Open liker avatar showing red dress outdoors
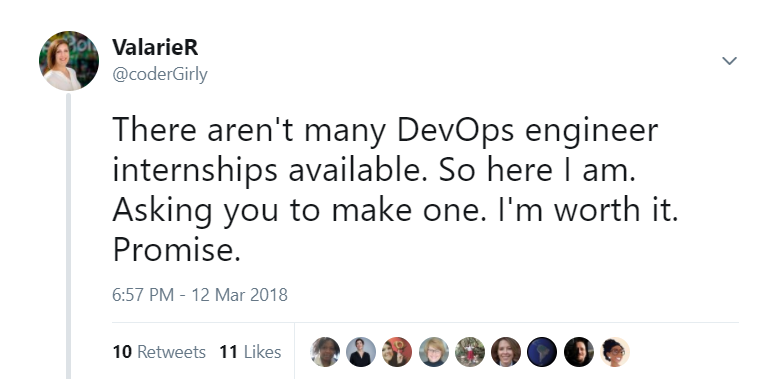This screenshot has height=379, width=782. point(470,352)
